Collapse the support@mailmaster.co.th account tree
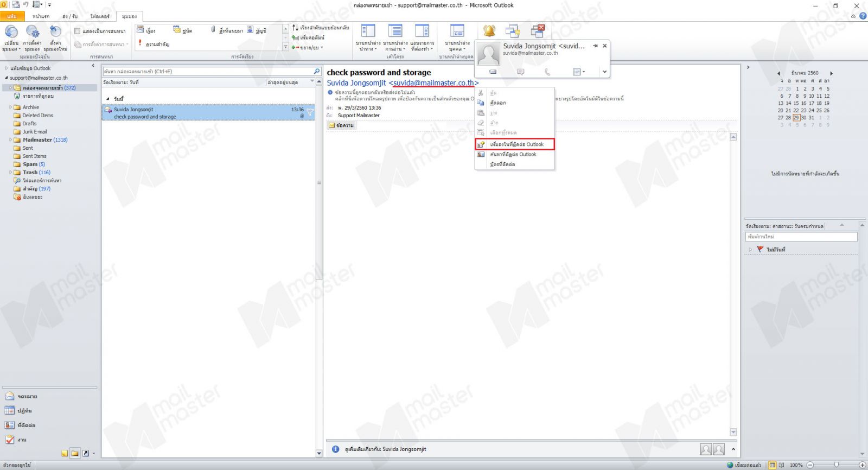 pos(7,78)
